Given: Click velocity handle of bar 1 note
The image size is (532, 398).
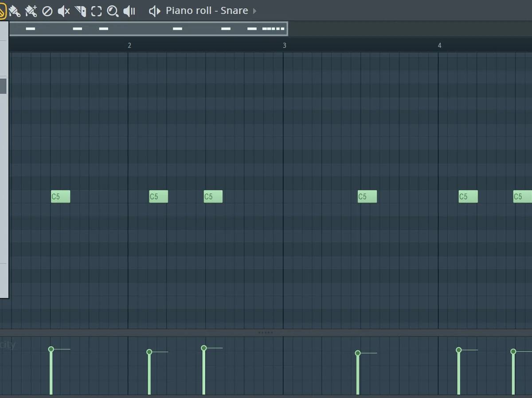Looking at the screenshot, I should pos(51,349).
